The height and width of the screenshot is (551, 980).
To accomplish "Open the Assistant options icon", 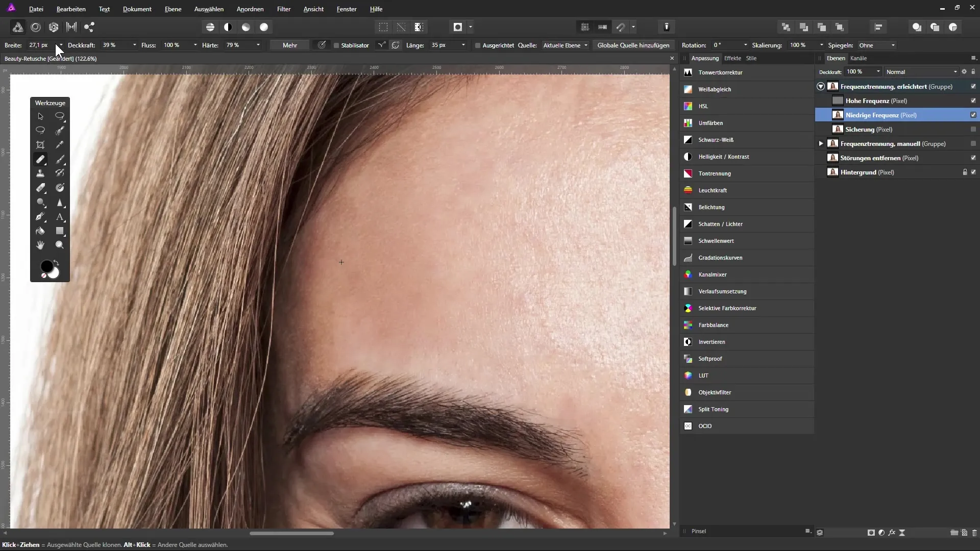I will 667,27.
